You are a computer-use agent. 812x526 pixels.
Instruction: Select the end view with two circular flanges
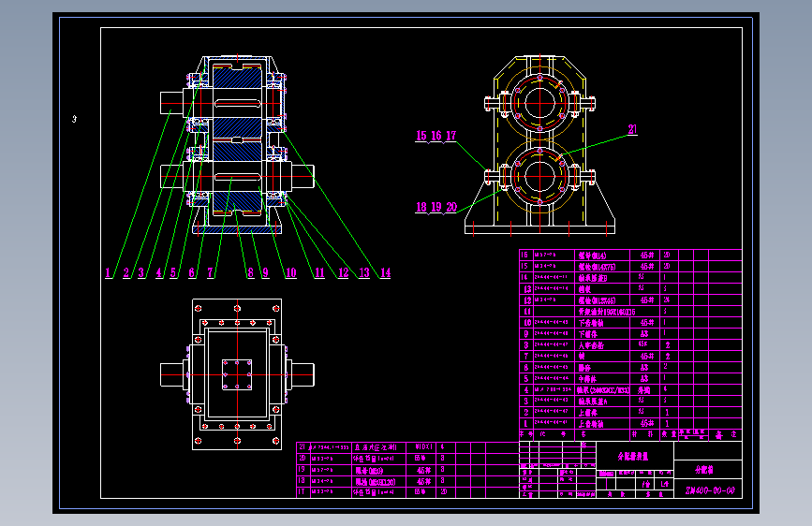pos(539,144)
